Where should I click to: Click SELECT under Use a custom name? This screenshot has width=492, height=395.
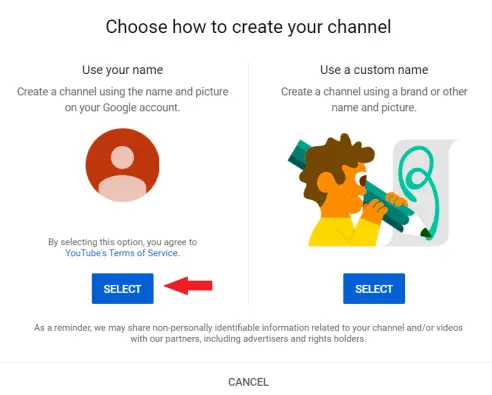(x=374, y=289)
